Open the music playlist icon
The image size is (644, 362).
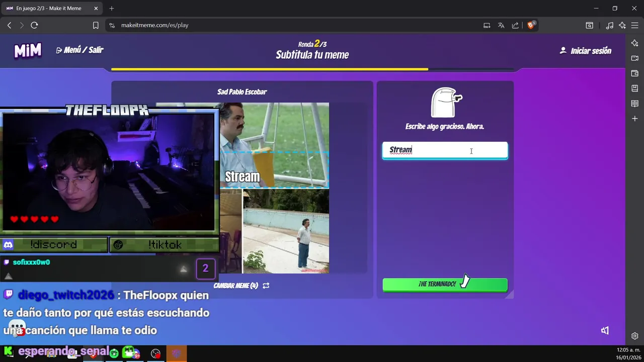[610, 25]
